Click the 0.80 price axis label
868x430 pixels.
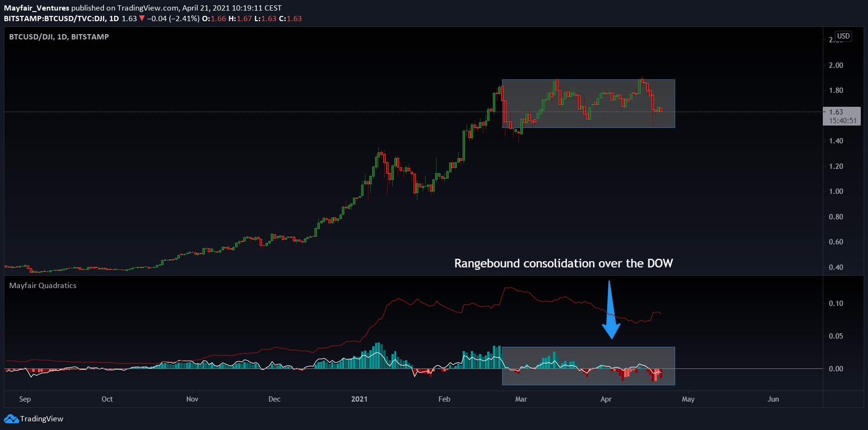point(836,217)
